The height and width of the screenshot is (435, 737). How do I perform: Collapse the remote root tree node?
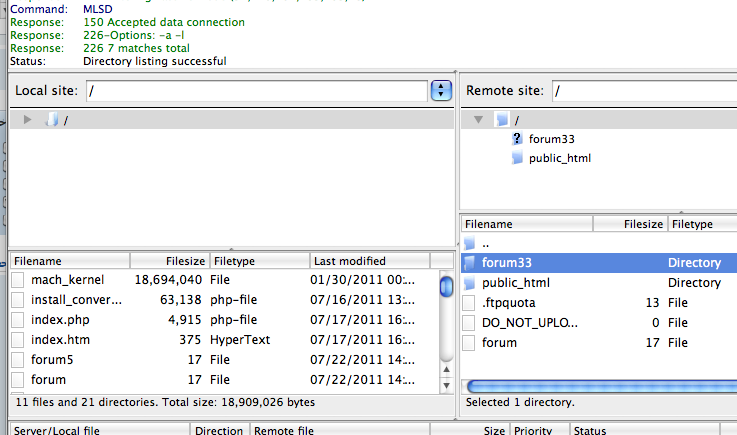[480, 120]
